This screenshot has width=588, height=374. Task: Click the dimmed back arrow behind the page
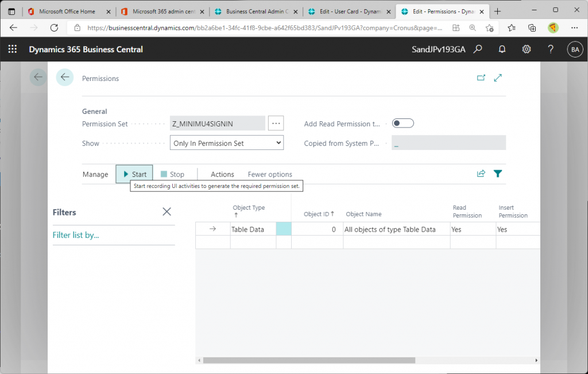point(38,78)
